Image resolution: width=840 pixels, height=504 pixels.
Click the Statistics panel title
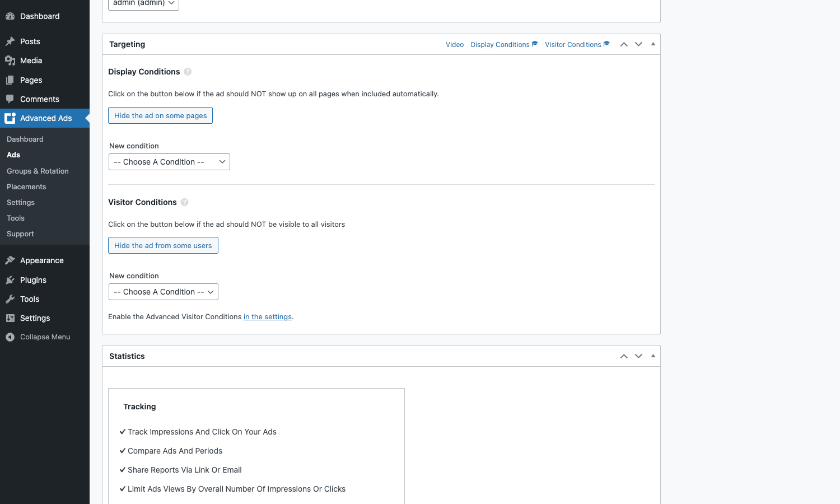(127, 356)
